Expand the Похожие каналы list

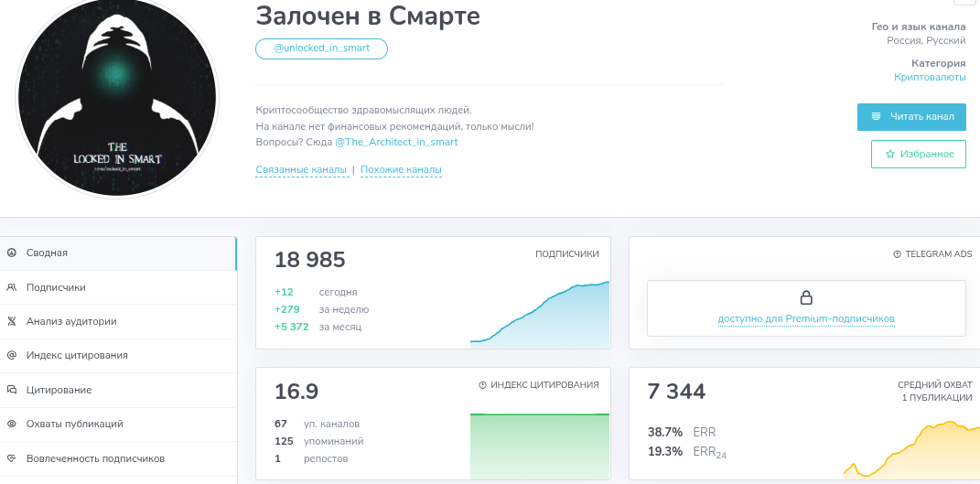pyautogui.click(x=401, y=170)
